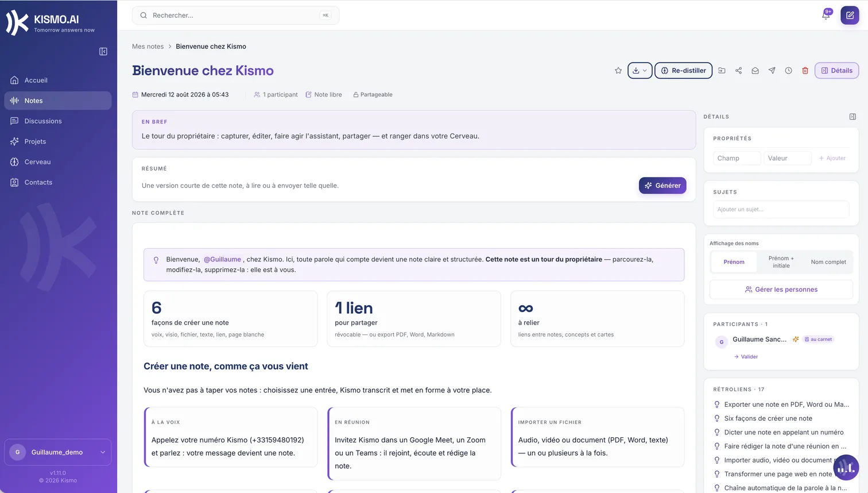Click the 6 façons de créer une note card

coord(231,319)
